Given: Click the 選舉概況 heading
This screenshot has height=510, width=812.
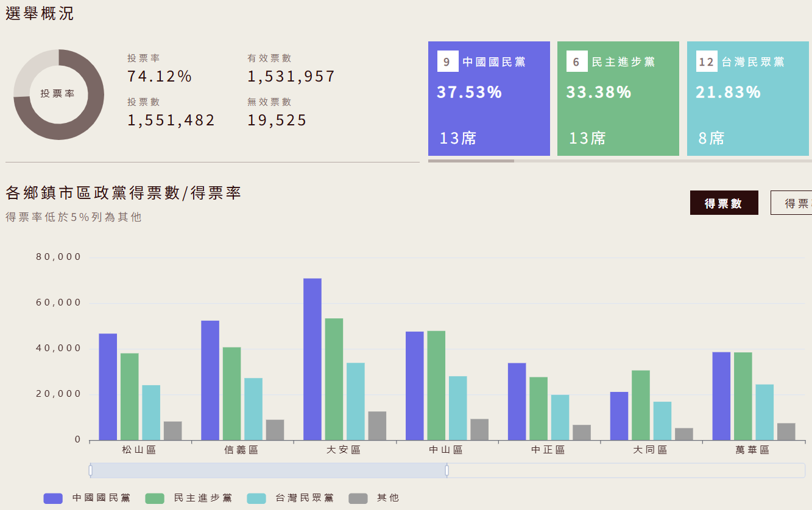Looking at the screenshot, I should pyautogui.click(x=40, y=14).
